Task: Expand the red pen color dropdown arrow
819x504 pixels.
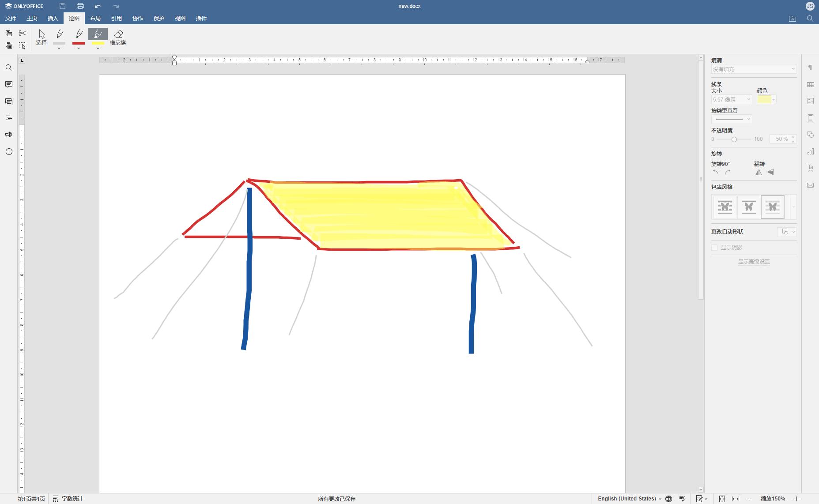Action: click(79, 48)
